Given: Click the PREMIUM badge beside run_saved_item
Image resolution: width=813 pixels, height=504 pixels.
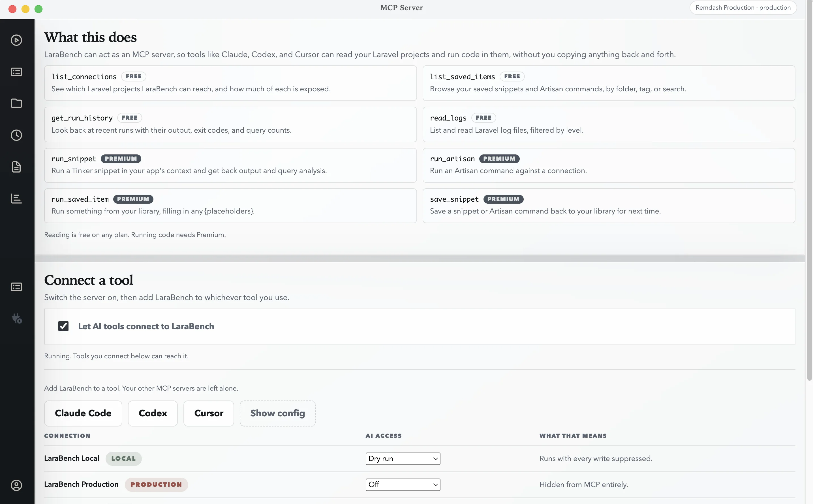Looking at the screenshot, I should click(133, 199).
